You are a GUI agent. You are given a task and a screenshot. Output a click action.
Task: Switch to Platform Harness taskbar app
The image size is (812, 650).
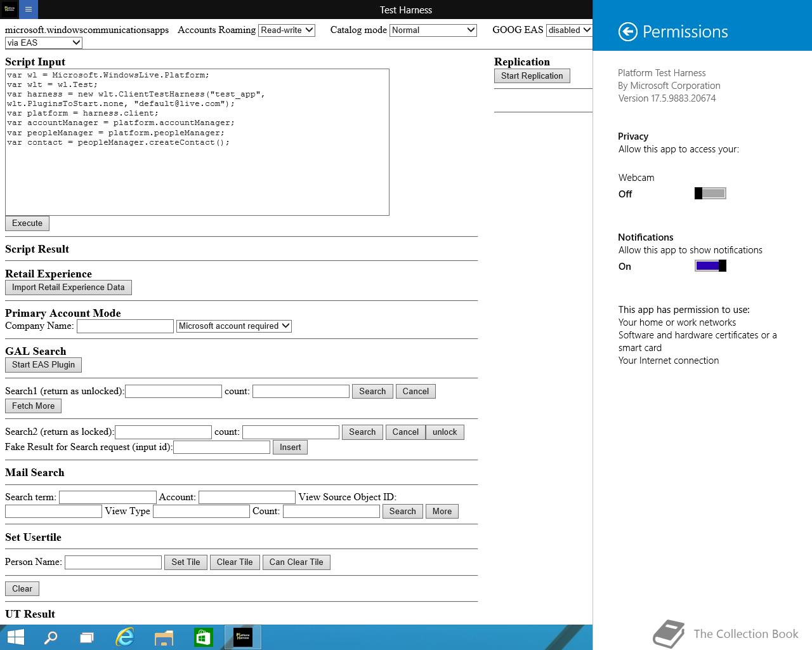[x=243, y=637]
